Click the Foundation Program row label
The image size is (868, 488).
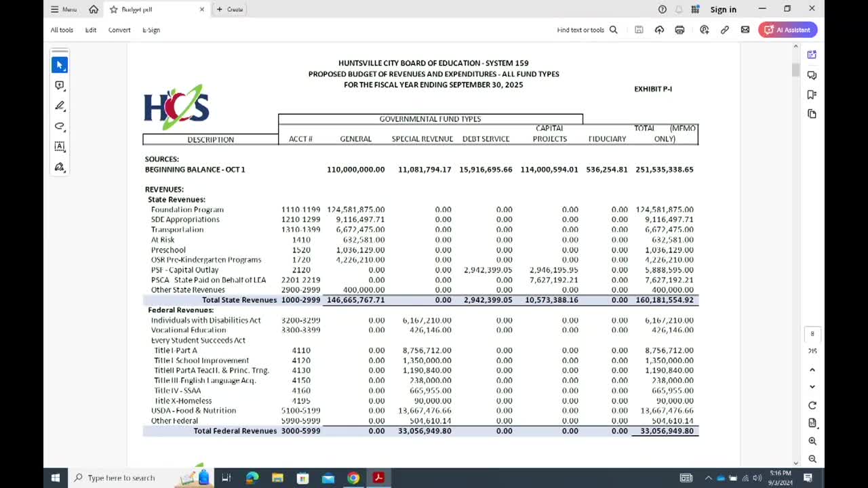point(187,209)
